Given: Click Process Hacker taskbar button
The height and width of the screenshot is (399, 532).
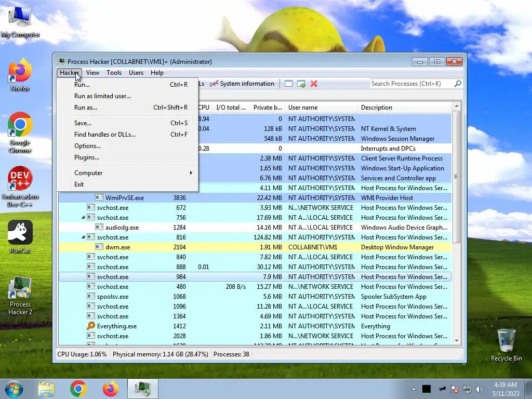Looking at the screenshot, I should (143, 389).
